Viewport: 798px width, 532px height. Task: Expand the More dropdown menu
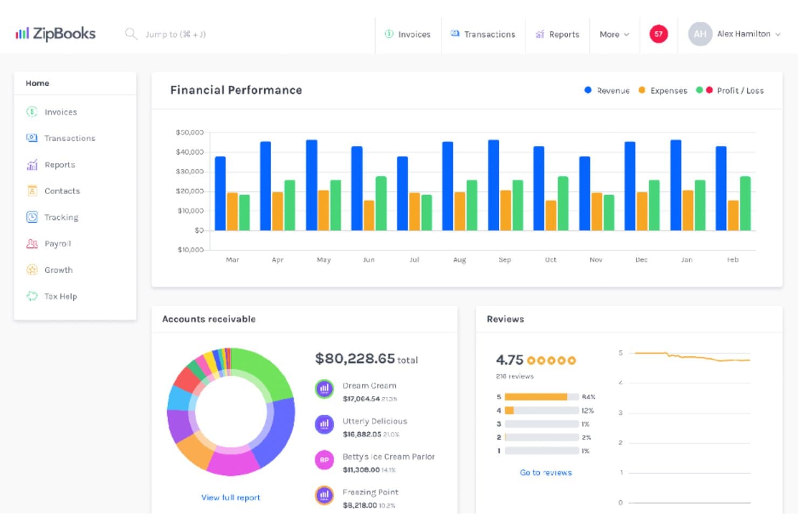pos(614,34)
